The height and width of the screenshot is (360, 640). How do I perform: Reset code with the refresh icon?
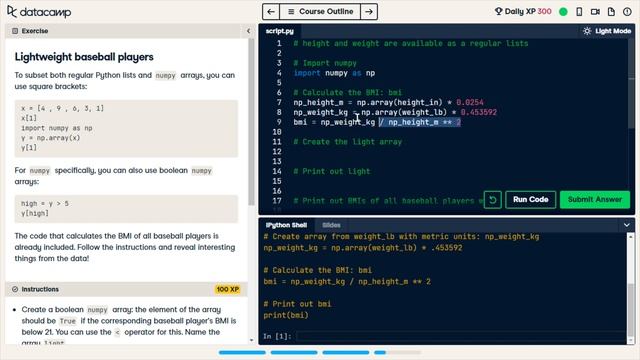(493, 200)
